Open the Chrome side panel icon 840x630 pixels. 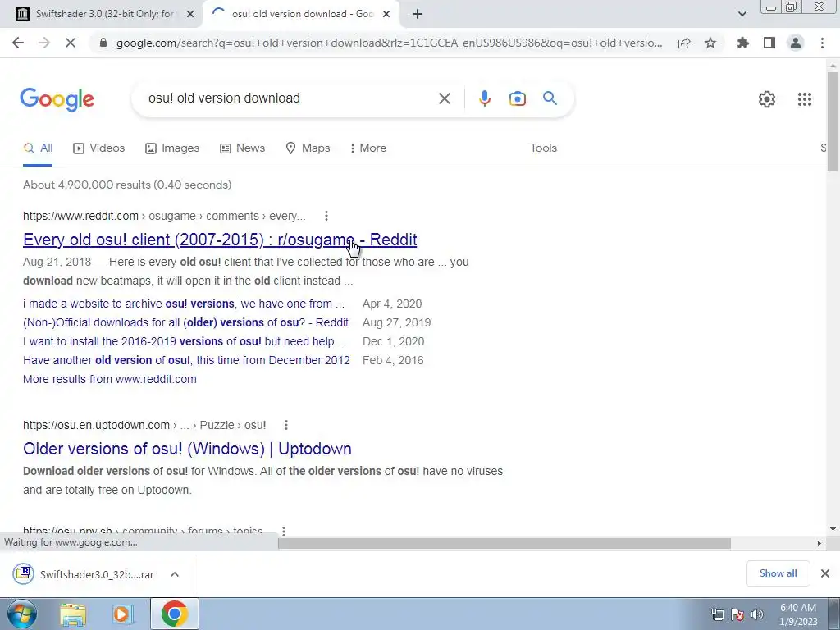(769, 43)
